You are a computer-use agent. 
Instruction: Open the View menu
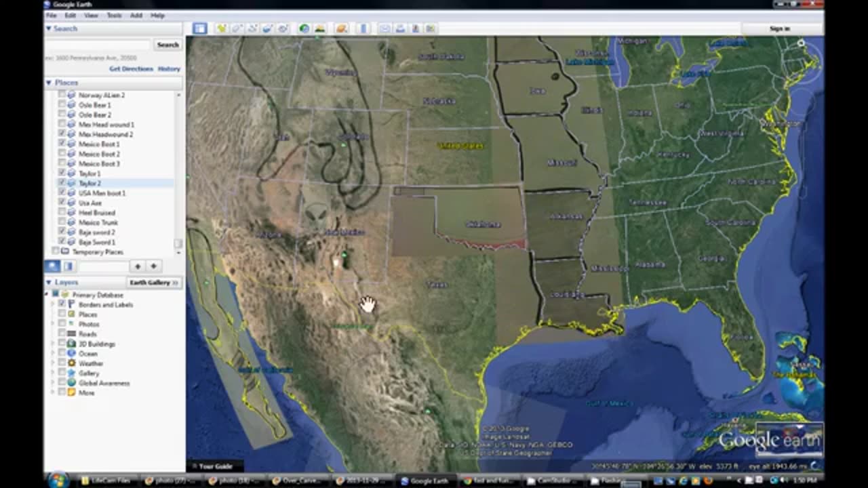click(x=91, y=15)
